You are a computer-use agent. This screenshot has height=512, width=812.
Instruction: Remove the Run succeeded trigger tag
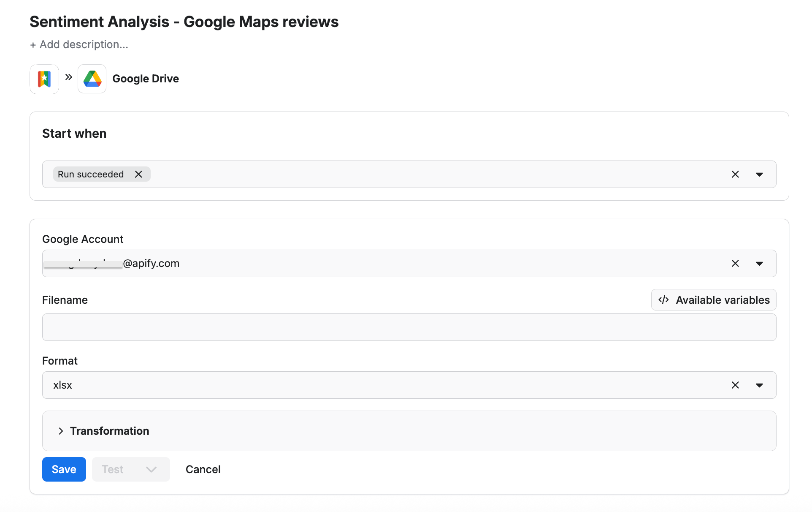click(139, 174)
